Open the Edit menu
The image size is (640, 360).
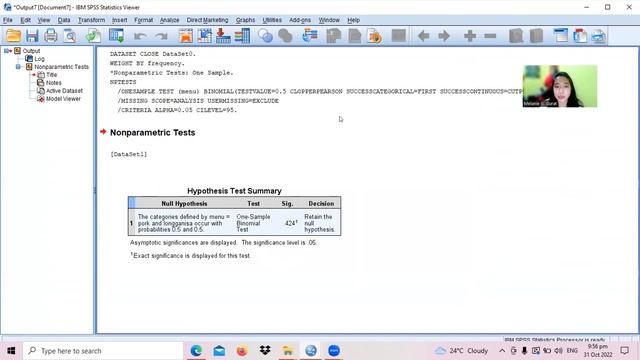click(x=25, y=20)
